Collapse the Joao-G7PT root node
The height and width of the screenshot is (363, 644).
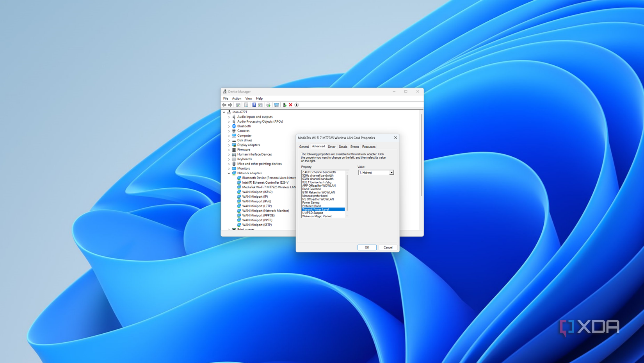click(x=224, y=112)
